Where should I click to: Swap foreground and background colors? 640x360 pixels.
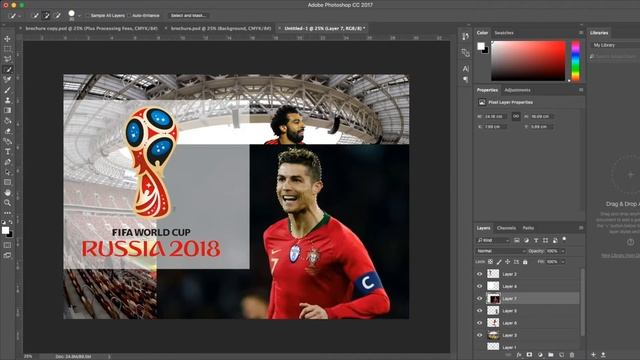pos(11,222)
